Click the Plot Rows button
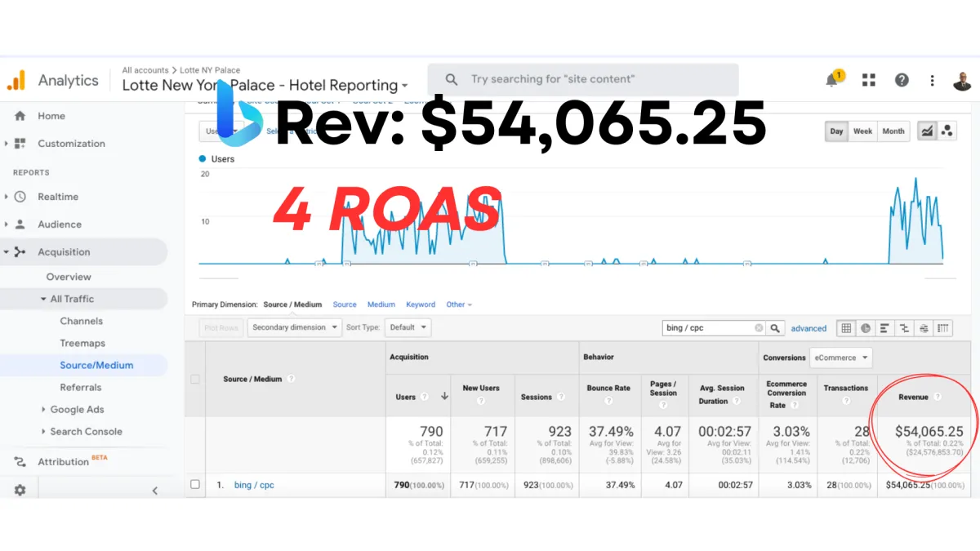 click(x=220, y=327)
